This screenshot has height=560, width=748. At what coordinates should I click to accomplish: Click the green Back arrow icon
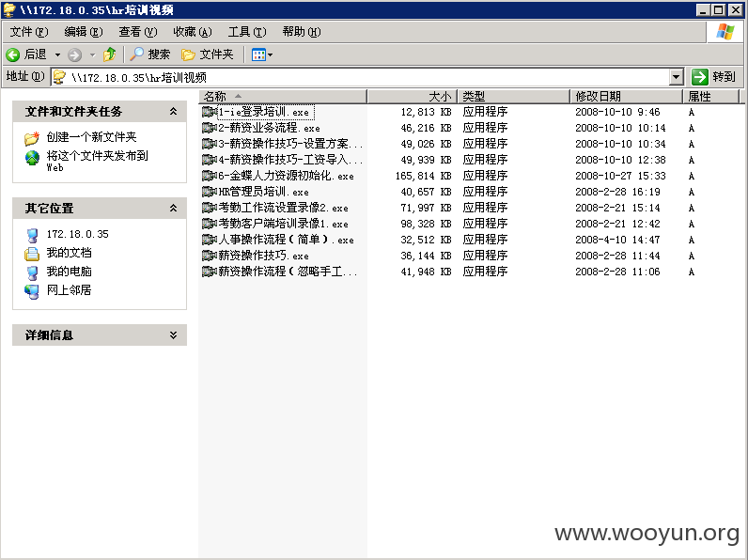tap(13, 54)
